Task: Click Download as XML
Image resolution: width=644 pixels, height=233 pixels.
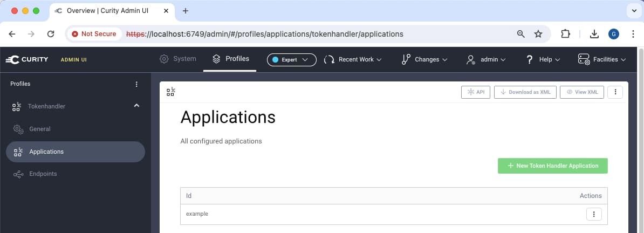Action: [x=525, y=92]
